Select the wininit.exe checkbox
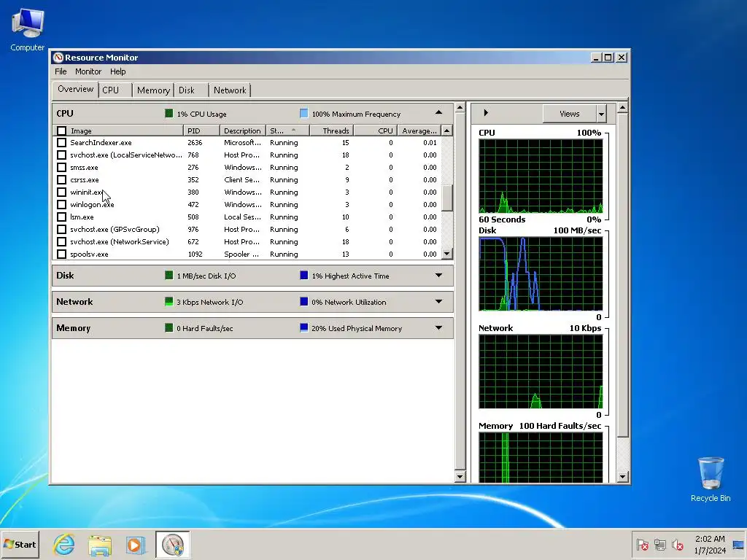The width and height of the screenshot is (747, 560). click(61, 192)
